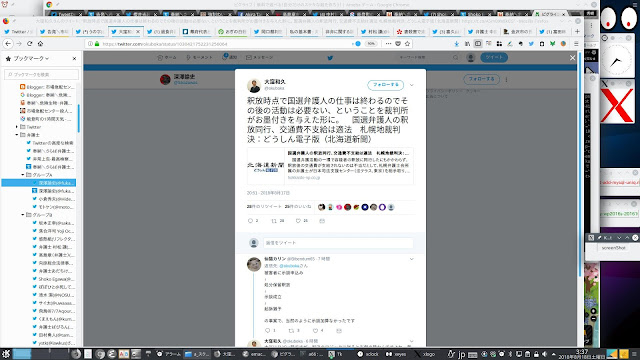The height and width of the screenshot is (360, 640).
Task: Click the volume speaker tray icon
Action: (545, 354)
